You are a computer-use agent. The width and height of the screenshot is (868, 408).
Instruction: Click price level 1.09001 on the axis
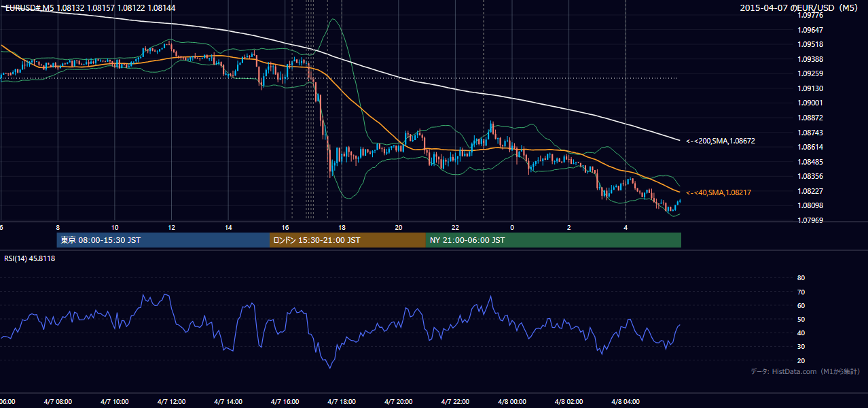[810, 103]
